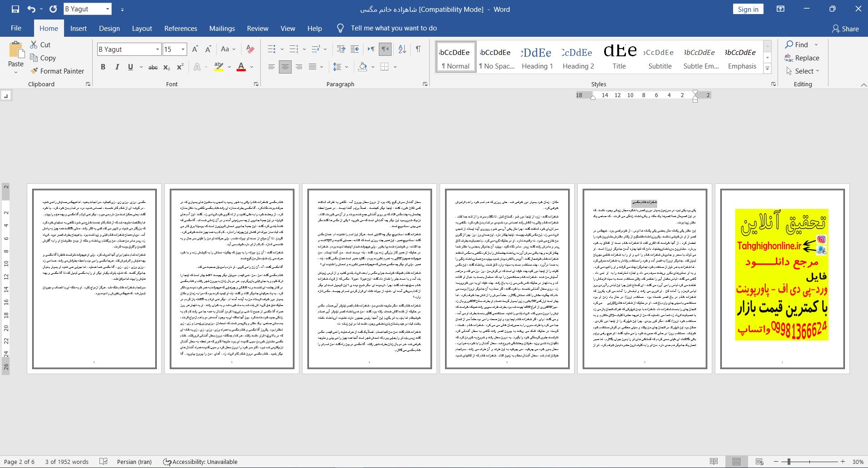Open the Layout tab
The width and height of the screenshot is (868, 468).
[142, 28]
